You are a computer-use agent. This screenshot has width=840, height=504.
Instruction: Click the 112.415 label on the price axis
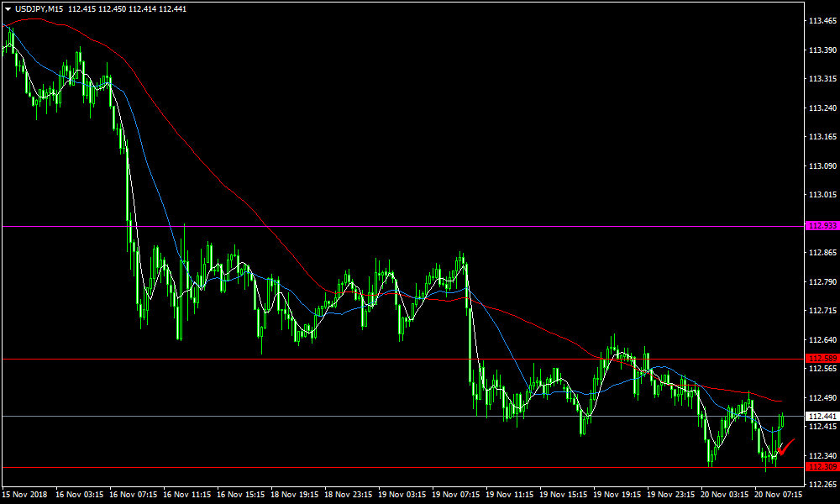pos(822,427)
